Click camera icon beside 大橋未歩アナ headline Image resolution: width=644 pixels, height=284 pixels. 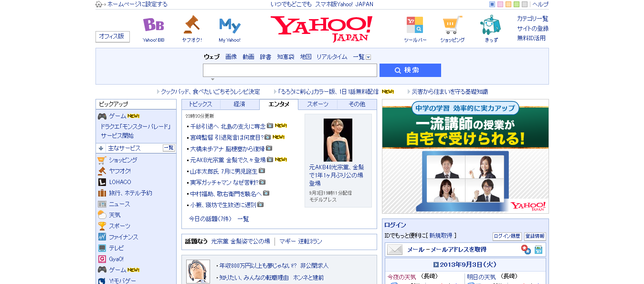[269, 148]
